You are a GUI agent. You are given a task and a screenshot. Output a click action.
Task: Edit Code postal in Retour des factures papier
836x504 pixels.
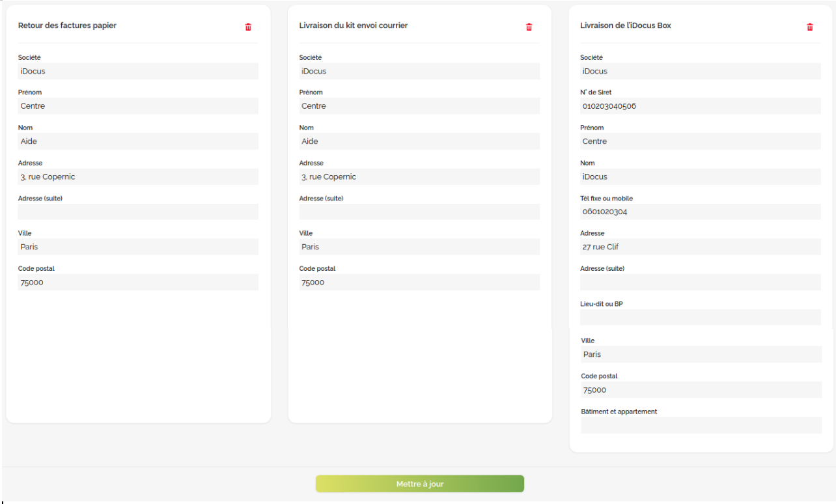pos(138,282)
